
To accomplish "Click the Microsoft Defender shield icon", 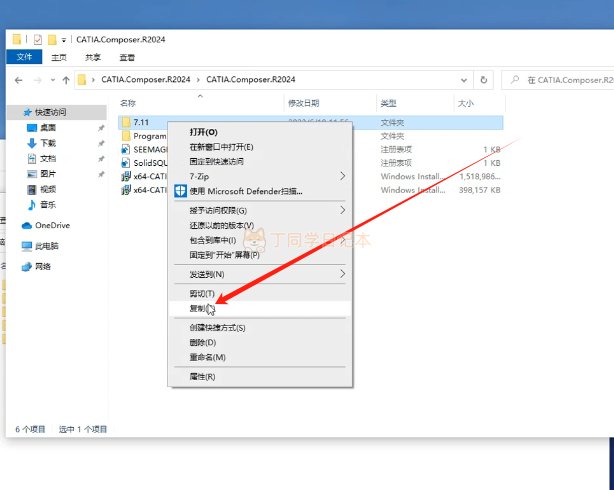I will click(180, 190).
